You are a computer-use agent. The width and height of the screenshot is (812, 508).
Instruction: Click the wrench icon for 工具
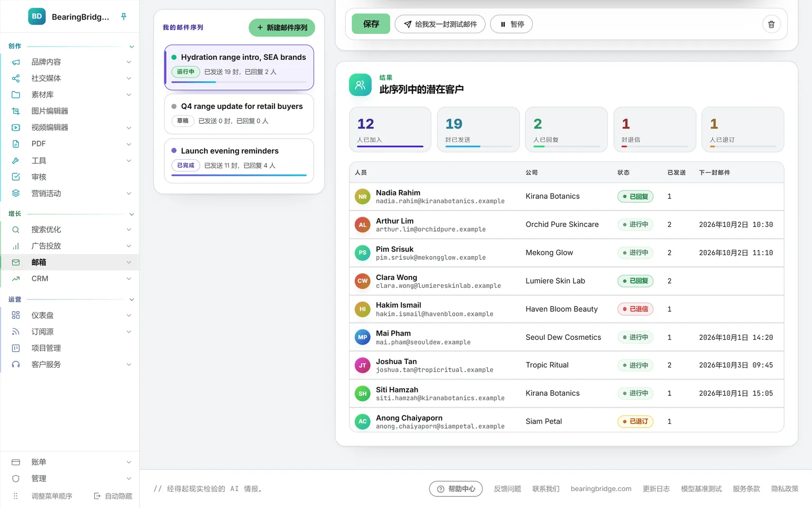[16, 160]
